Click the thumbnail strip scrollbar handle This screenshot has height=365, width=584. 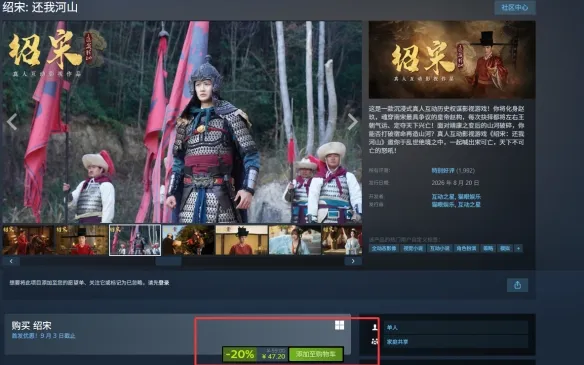pos(168,261)
